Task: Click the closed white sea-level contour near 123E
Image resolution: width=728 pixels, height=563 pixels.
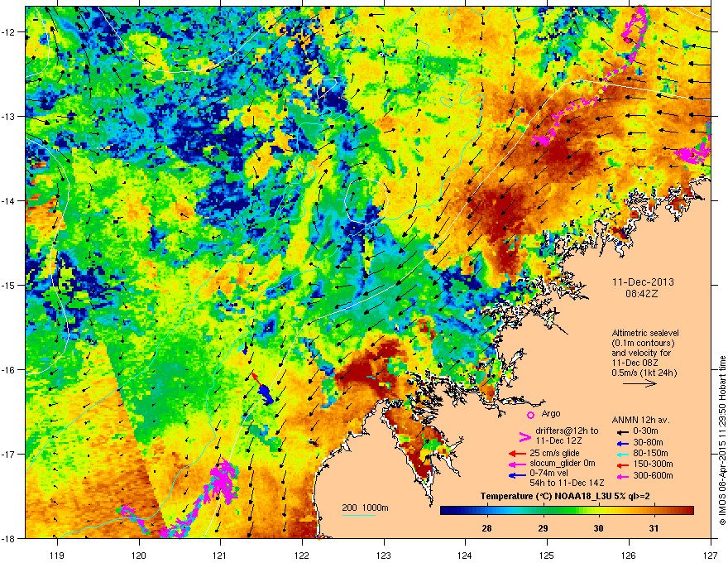Action: point(366,201)
